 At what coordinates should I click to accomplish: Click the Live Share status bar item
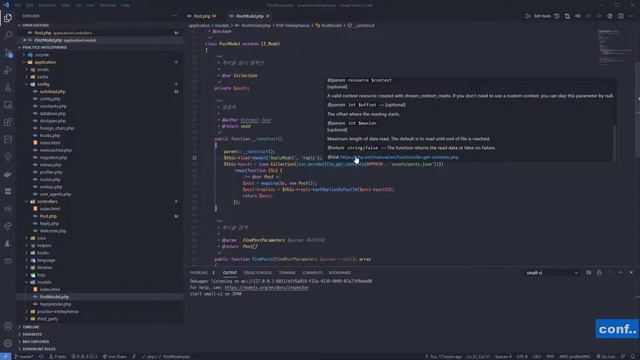[x=114, y=356]
